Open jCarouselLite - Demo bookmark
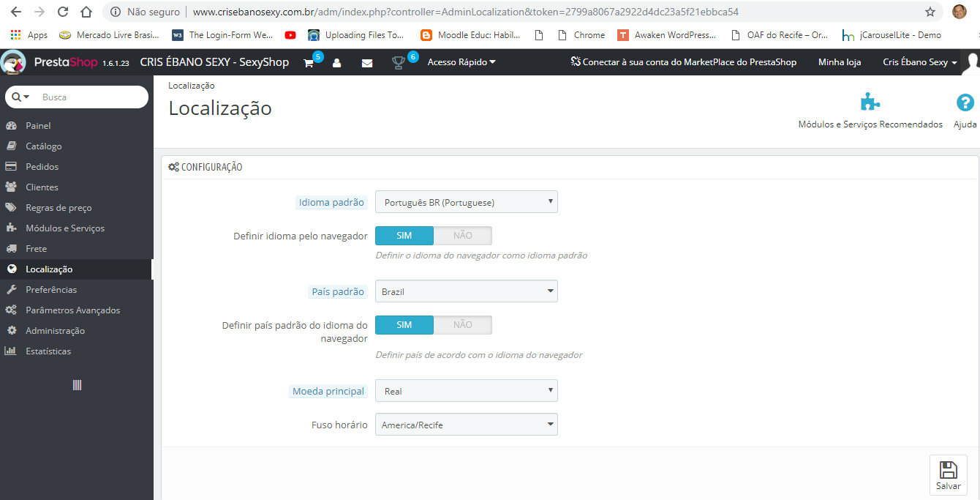 [x=892, y=35]
